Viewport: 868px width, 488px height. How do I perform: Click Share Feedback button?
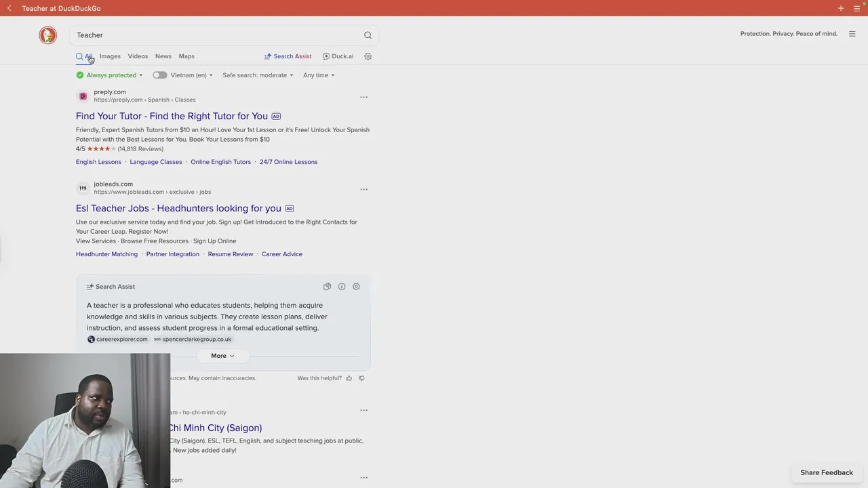pyautogui.click(x=827, y=472)
